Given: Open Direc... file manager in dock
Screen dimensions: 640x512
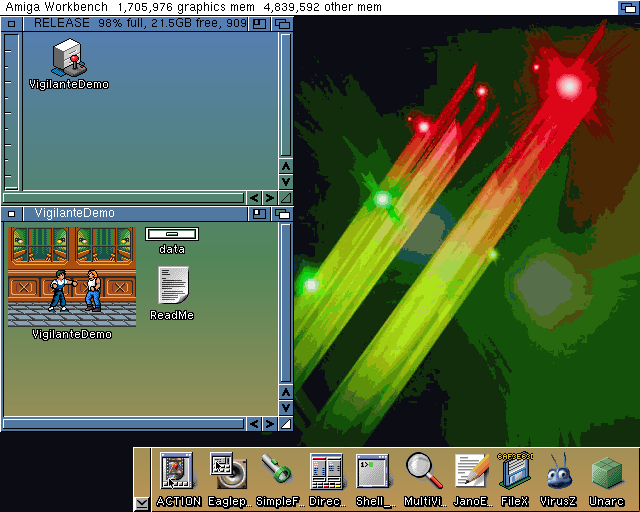Looking at the screenshot, I should [x=326, y=471].
